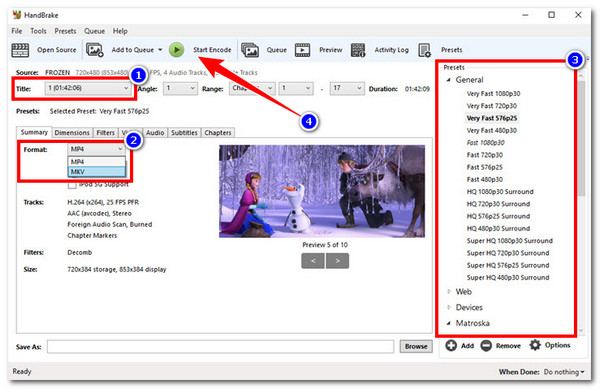Image resolution: width=600 pixels, height=389 pixels.
Task: Click the Browse button
Action: 416,347
